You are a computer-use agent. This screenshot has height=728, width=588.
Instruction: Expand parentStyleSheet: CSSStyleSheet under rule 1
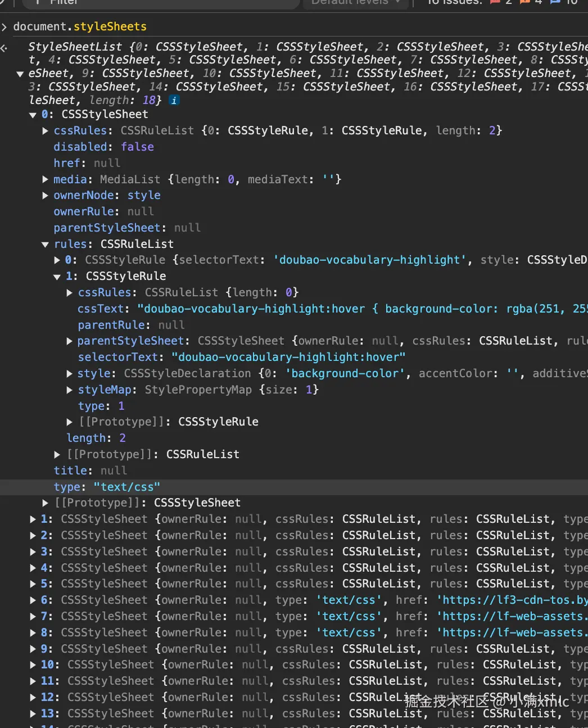click(69, 341)
